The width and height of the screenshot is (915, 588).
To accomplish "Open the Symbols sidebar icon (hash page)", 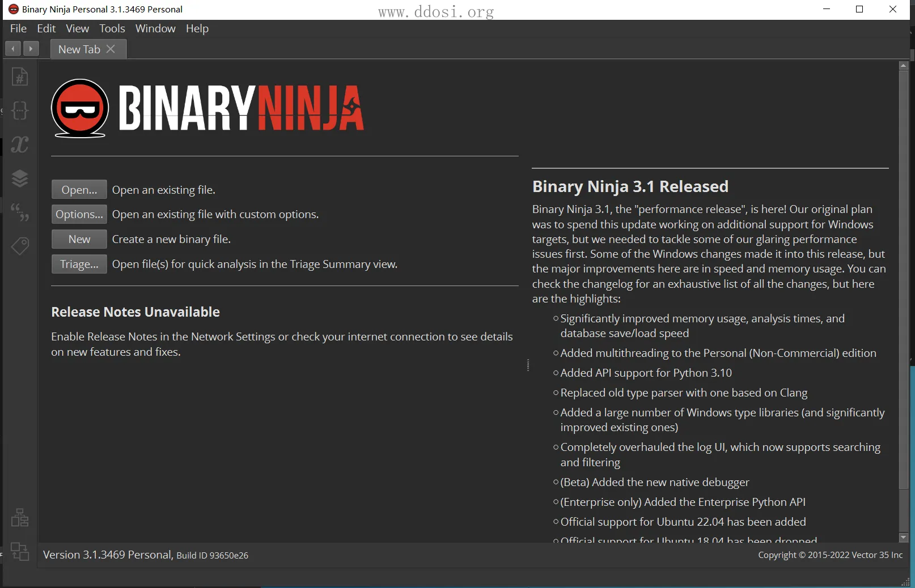I will point(20,76).
